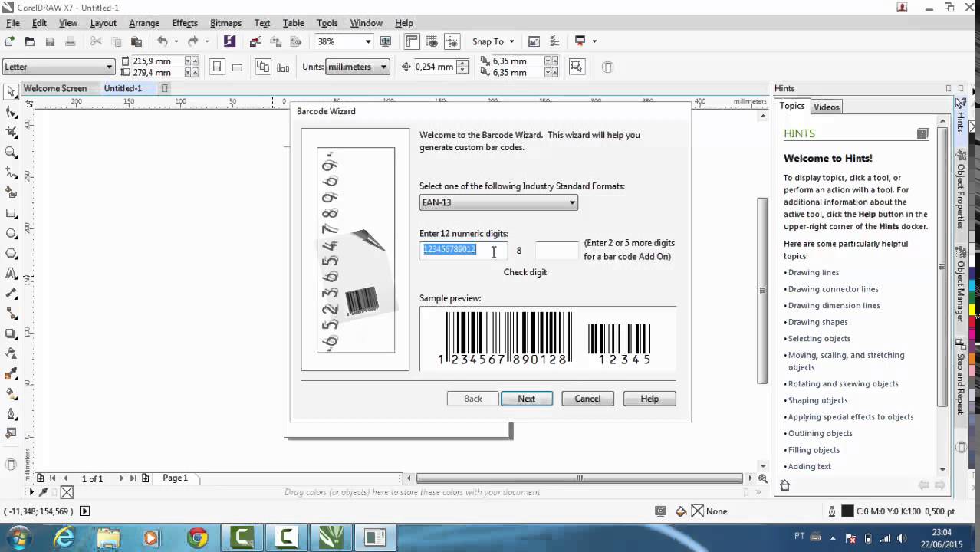The width and height of the screenshot is (980, 552).
Task: Click the Hints home icon
Action: coord(784,485)
